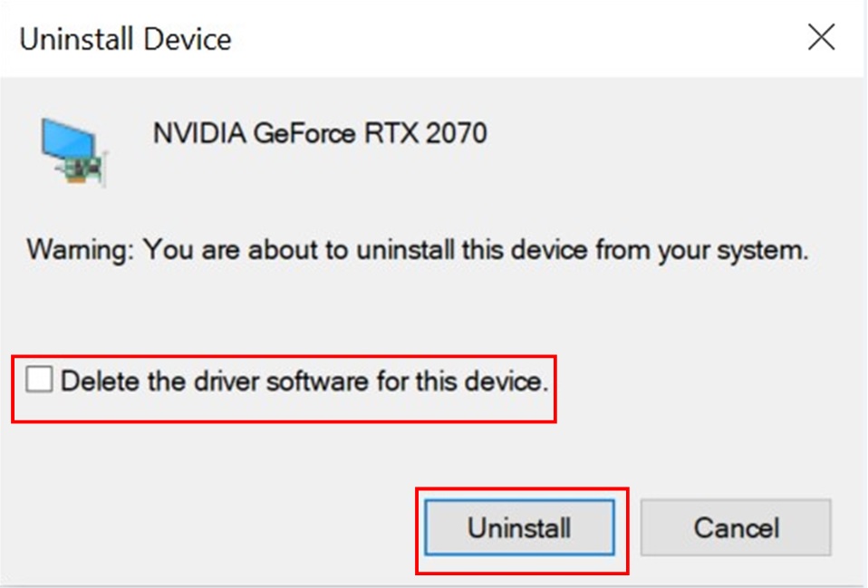Select the NVIDIA GeForce RTX 2070 device name
This screenshot has width=868, height=588.
(x=320, y=133)
